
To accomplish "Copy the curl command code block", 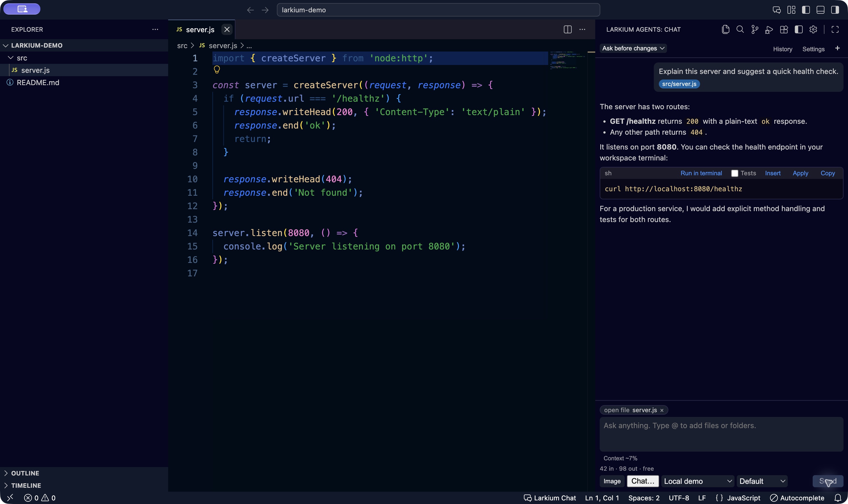I will click(x=828, y=173).
